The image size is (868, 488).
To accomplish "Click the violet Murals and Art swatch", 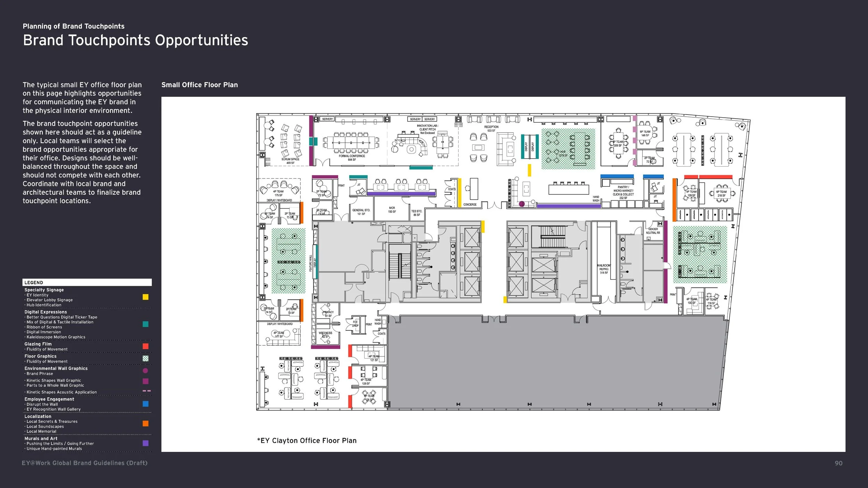I will [x=145, y=443].
